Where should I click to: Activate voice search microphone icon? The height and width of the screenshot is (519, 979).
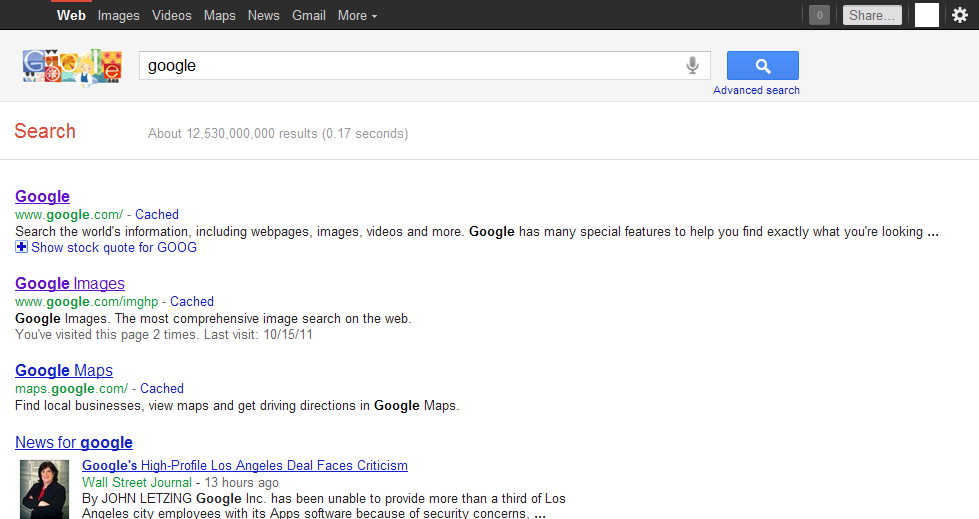(692, 66)
